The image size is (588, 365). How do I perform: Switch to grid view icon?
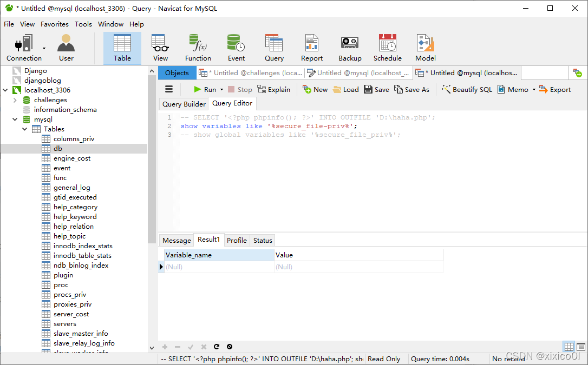click(569, 347)
